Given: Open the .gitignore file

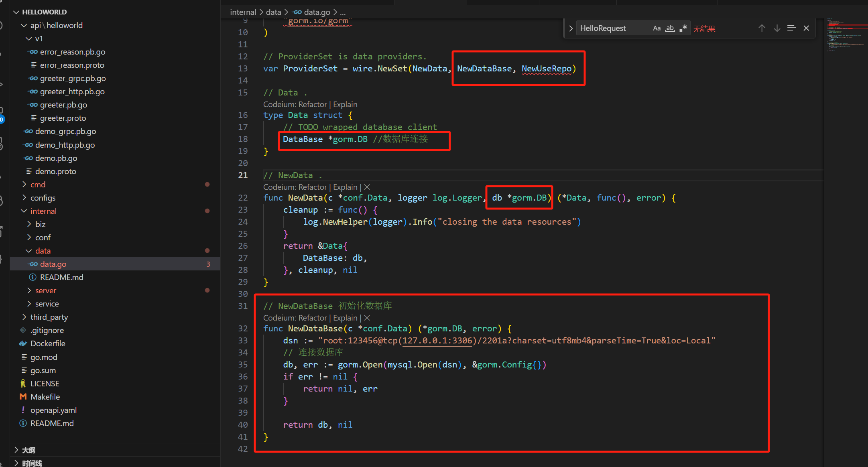Looking at the screenshot, I should coord(47,330).
